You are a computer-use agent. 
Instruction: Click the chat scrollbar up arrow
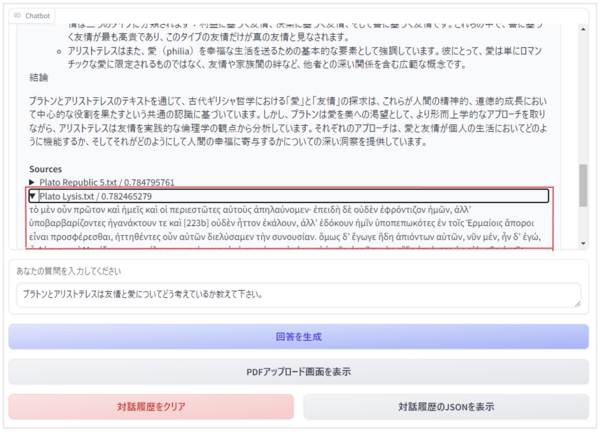click(583, 29)
